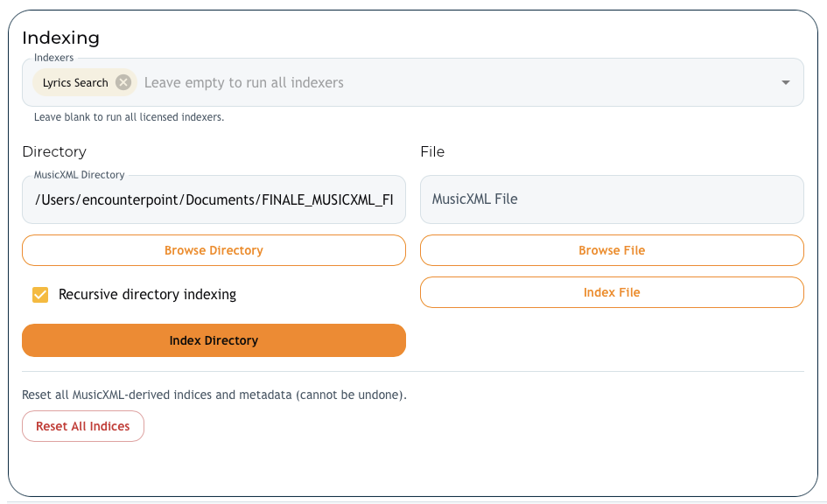Click the Lyrics Search chip label
The width and height of the screenshot is (827, 504).
click(75, 82)
